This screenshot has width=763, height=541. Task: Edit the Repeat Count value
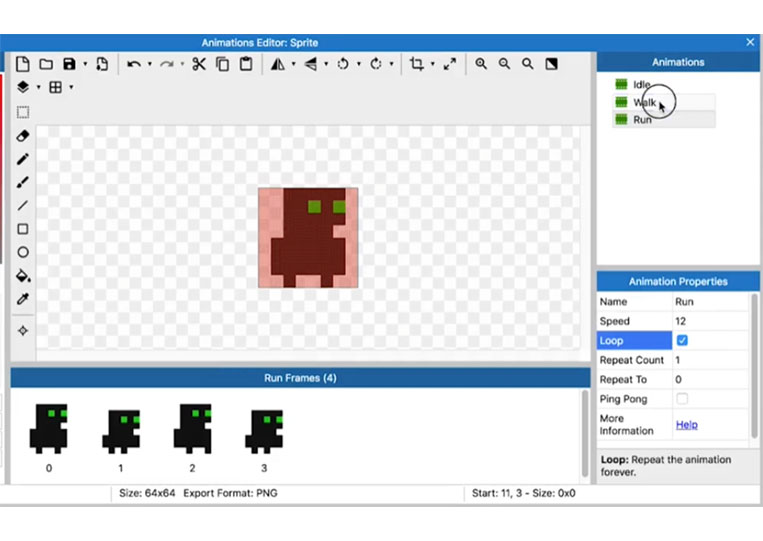coord(710,360)
